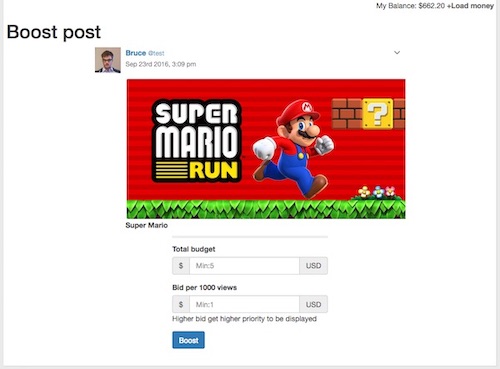Focus the Total budget input field
This screenshot has width=500, height=369.
(x=244, y=266)
